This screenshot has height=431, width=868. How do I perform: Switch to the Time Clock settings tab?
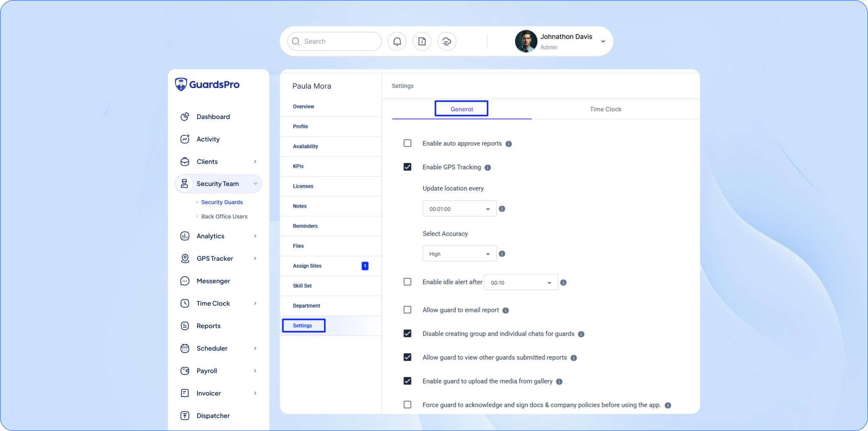point(605,109)
